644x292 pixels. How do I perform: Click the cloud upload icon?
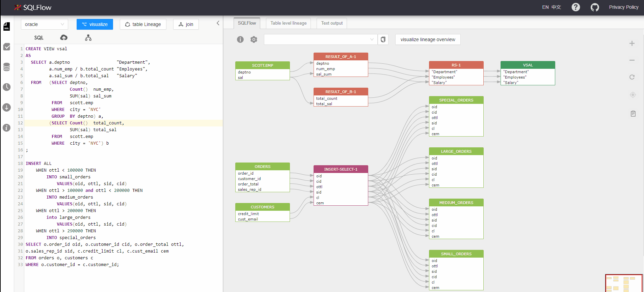point(64,37)
